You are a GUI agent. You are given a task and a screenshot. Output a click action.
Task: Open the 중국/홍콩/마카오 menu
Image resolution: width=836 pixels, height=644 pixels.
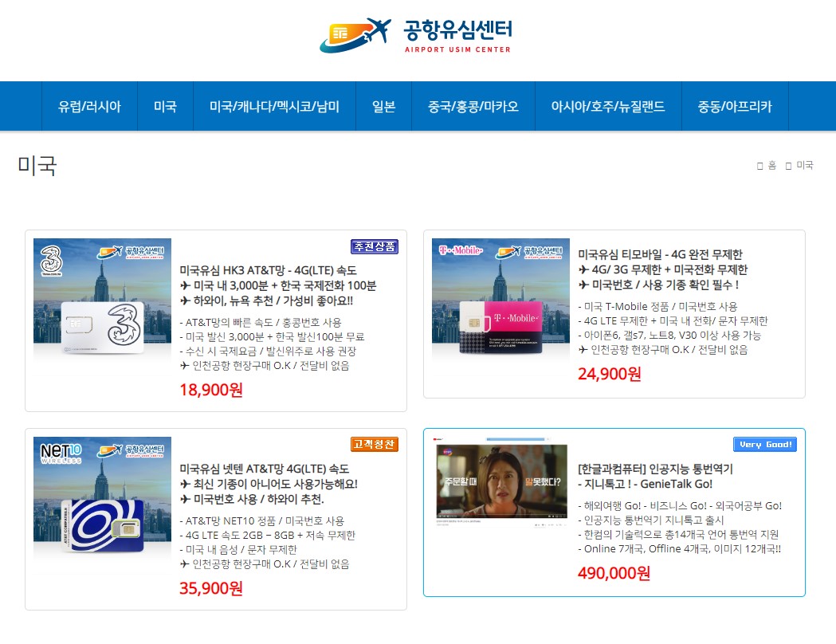pyautogui.click(x=473, y=106)
